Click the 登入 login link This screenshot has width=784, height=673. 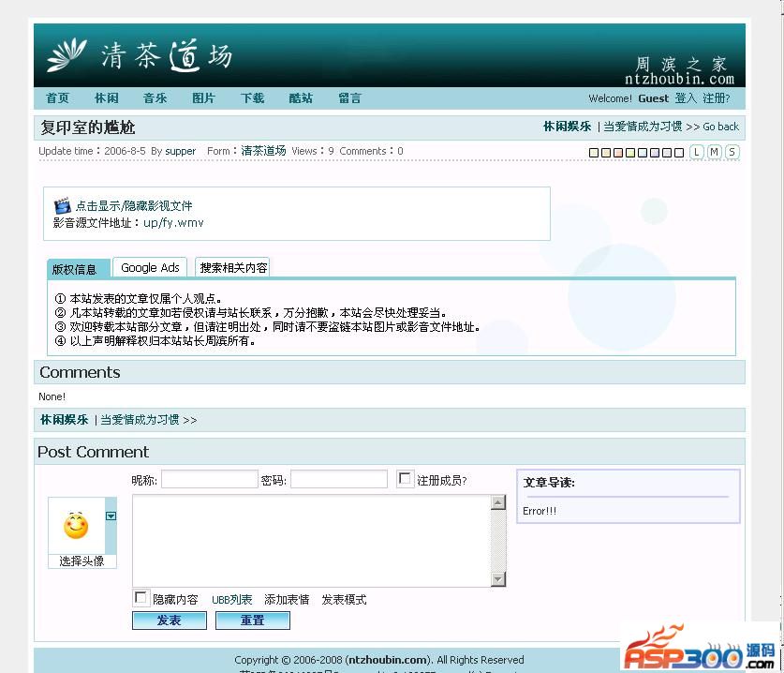pos(686,98)
